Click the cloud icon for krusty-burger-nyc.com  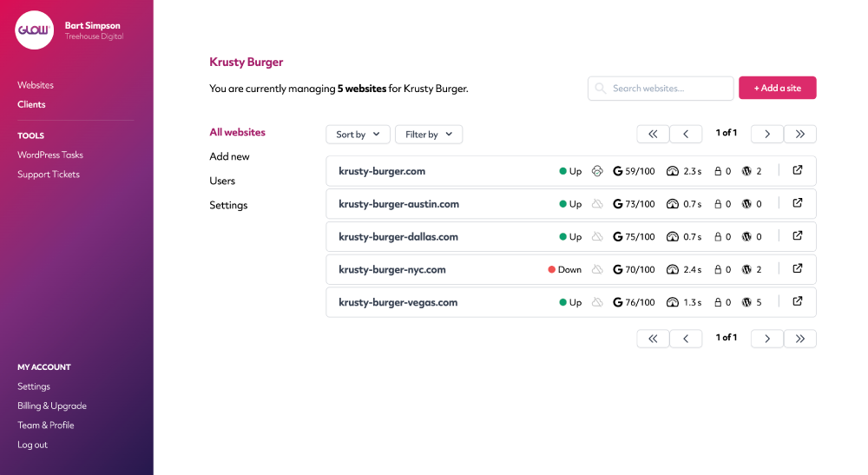pos(597,269)
